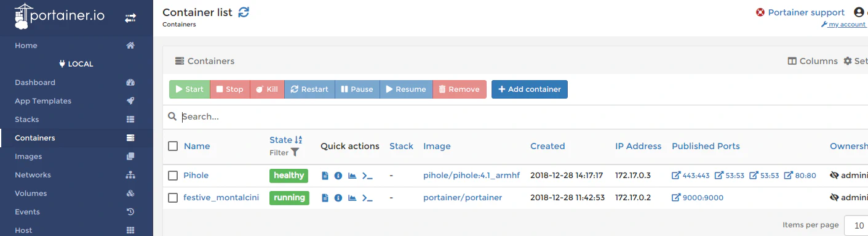Image resolution: width=868 pixels, height=236 pixels.
Task: Open published port 443:443 link
Action: [691, 176]
